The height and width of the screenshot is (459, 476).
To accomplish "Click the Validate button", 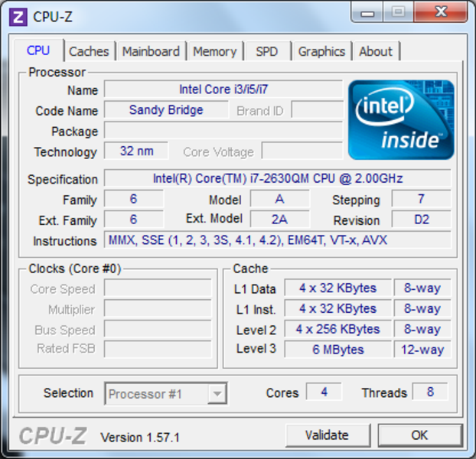I will 328,435.
